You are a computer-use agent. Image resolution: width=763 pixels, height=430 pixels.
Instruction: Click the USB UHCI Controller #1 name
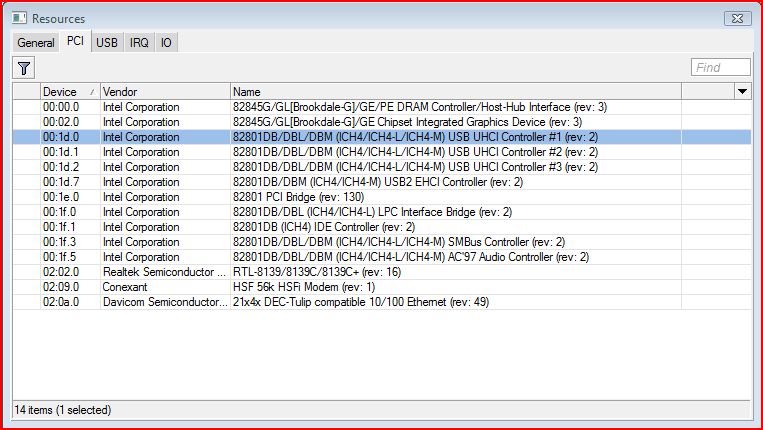click(x=416, y=137)
